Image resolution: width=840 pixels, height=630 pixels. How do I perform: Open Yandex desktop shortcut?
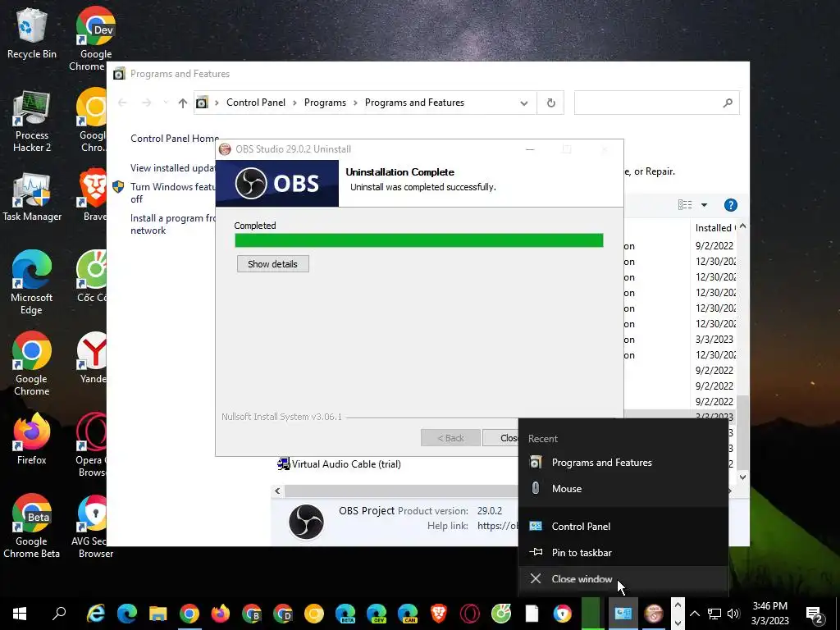click(94, 358)
